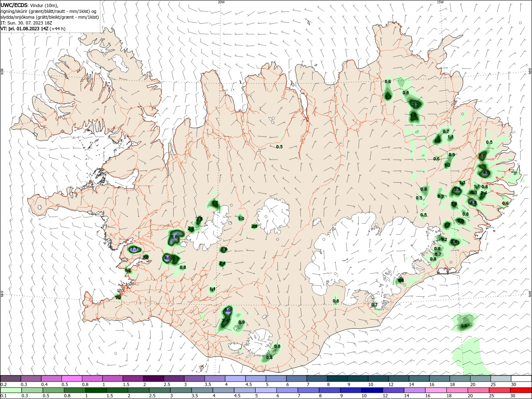Click the 1.0 precipitation value

(241, 219)
